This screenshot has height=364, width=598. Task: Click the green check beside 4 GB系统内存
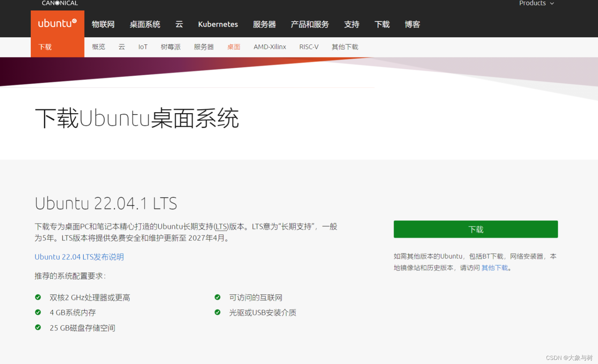click(x=38, y=312)
